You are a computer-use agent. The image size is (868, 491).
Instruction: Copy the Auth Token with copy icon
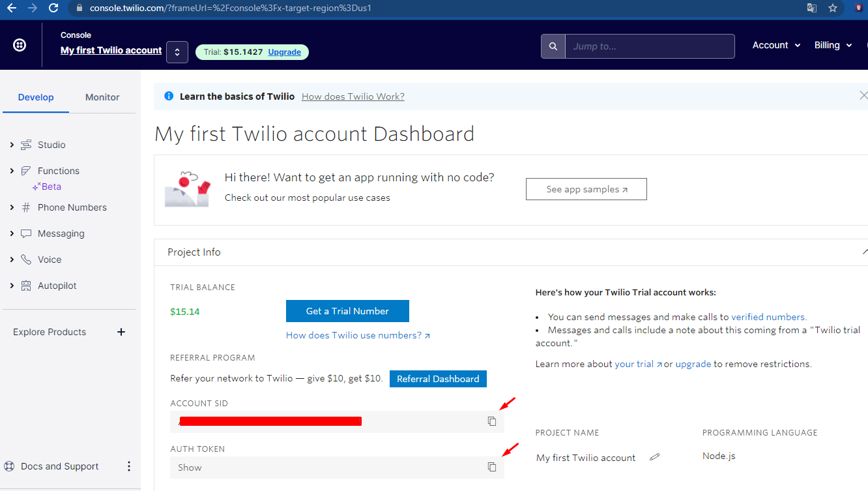pos(492,467)
